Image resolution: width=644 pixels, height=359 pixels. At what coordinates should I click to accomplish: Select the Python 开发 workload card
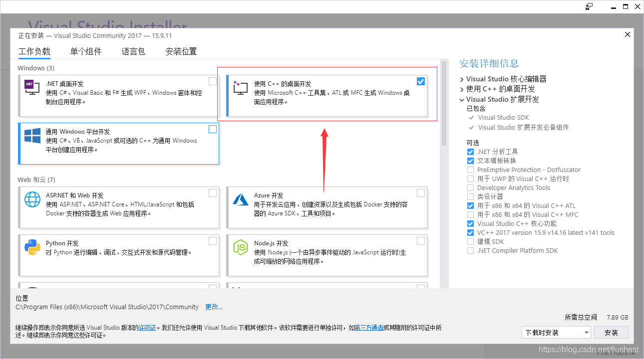coord(119,256)
